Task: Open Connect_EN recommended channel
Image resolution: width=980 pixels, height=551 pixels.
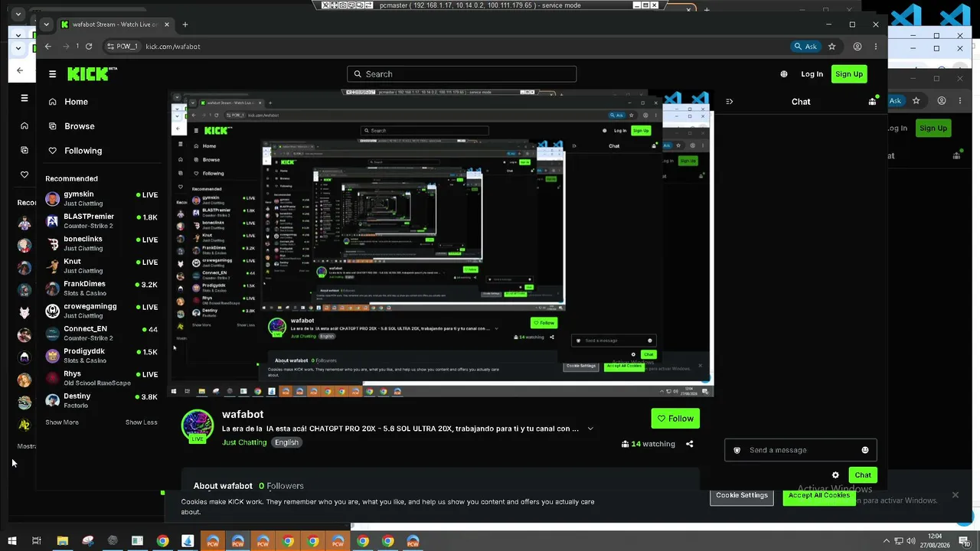Action: 102,334
